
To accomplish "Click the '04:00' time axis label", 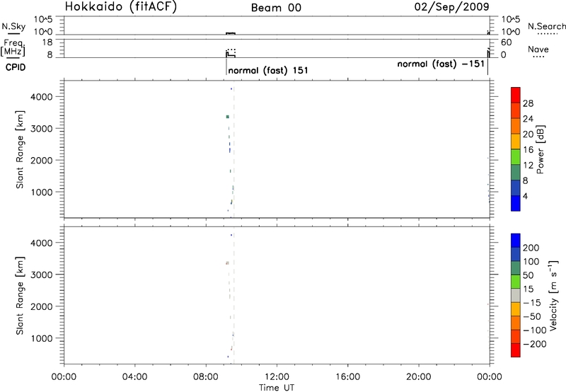I will coord(135,377).
